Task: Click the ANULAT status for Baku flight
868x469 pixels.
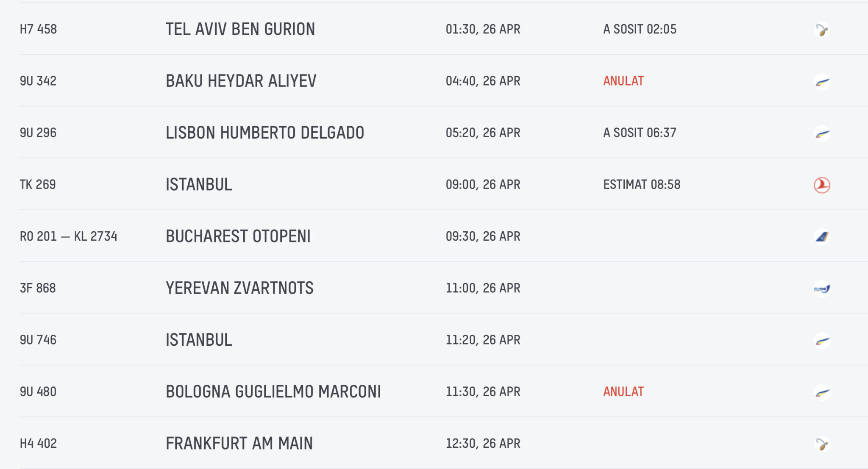Action: click(x=623, y=81)
